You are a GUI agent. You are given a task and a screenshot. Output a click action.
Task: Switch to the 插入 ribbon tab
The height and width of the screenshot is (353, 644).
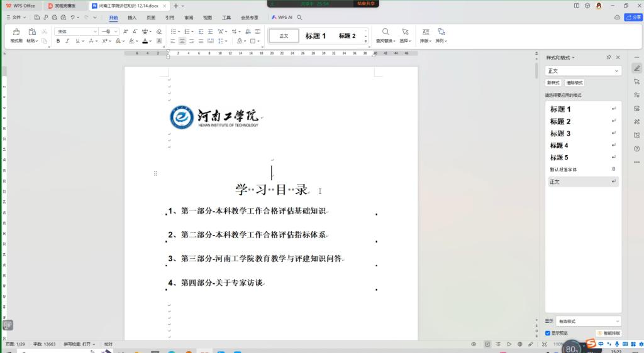coord(132,18)
